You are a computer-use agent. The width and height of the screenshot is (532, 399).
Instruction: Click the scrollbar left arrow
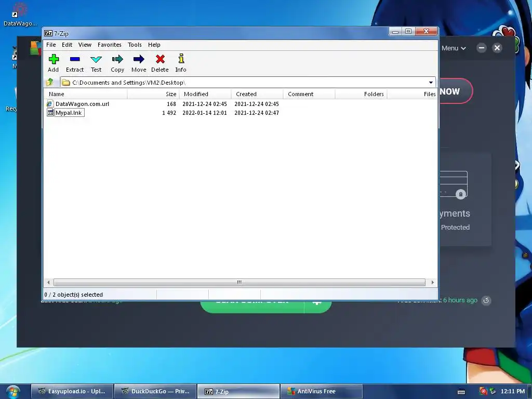click(48, 282)
